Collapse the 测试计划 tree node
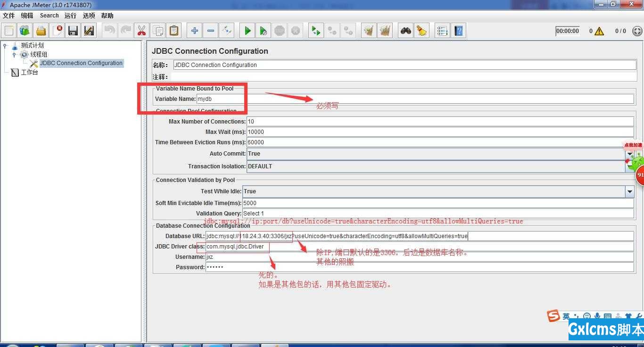The width and height of the screenshot is (644, 347). click(x=5, y=46)
